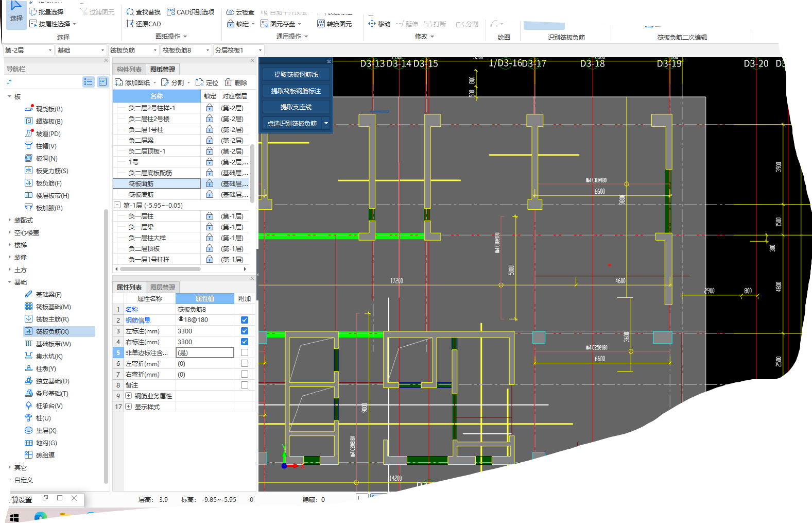This screenshot has width=812, height=523.
Task: Click the 查找替换 tool icon
Action: click(x=130, y=12)
